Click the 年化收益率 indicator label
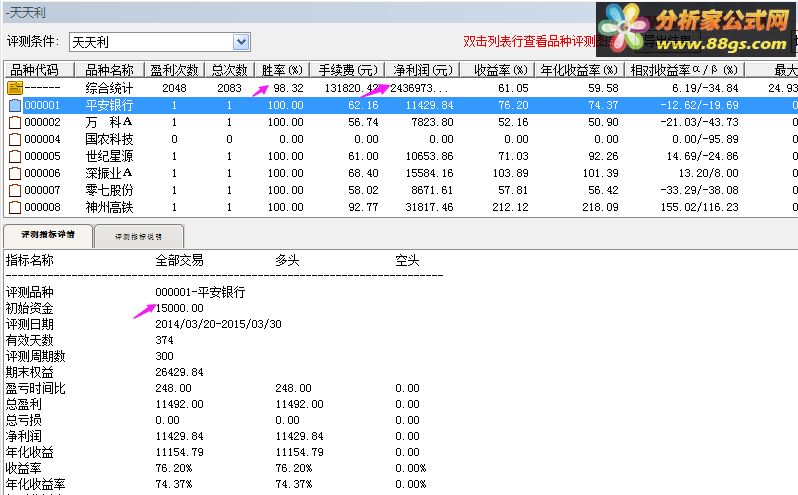The width and height of the screenshot is (798, 495). tap(36, 484)
